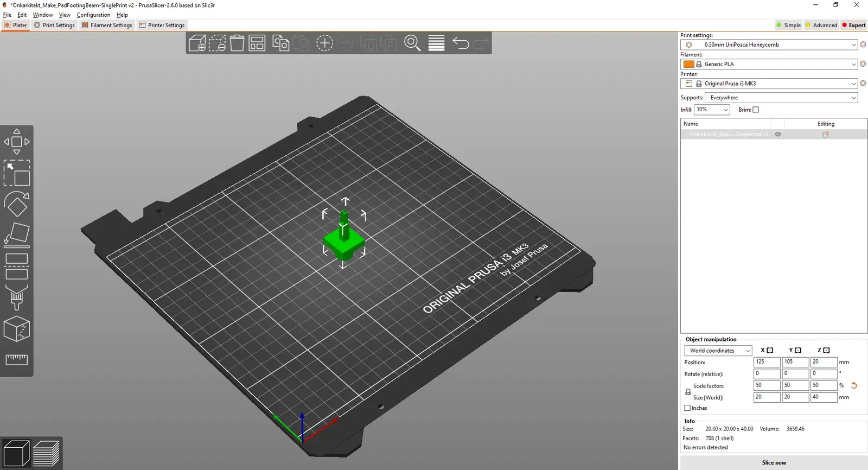The height and width of the screenshot is (470, 868).
Task: Open the Filament preset dropdown
Action: click(x=769, y=64)
